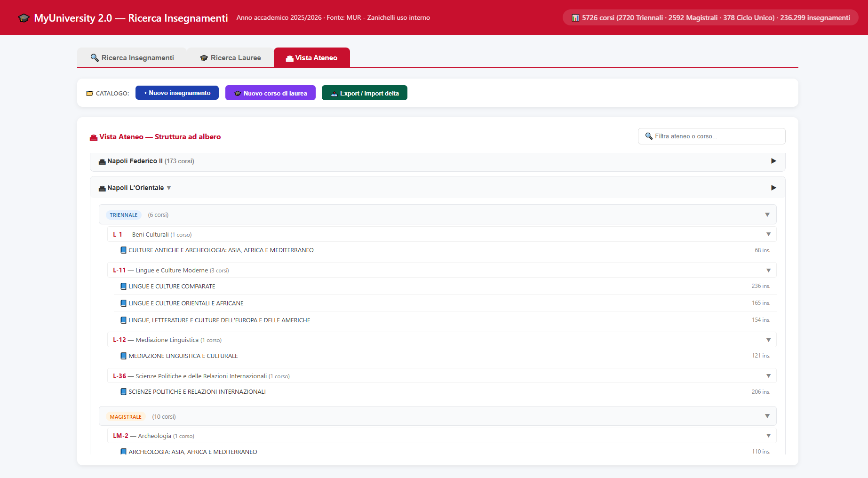Click the + Nuovo insegnamento button
The height and width of the screenshot is (478, 868).
pos(177,93)
